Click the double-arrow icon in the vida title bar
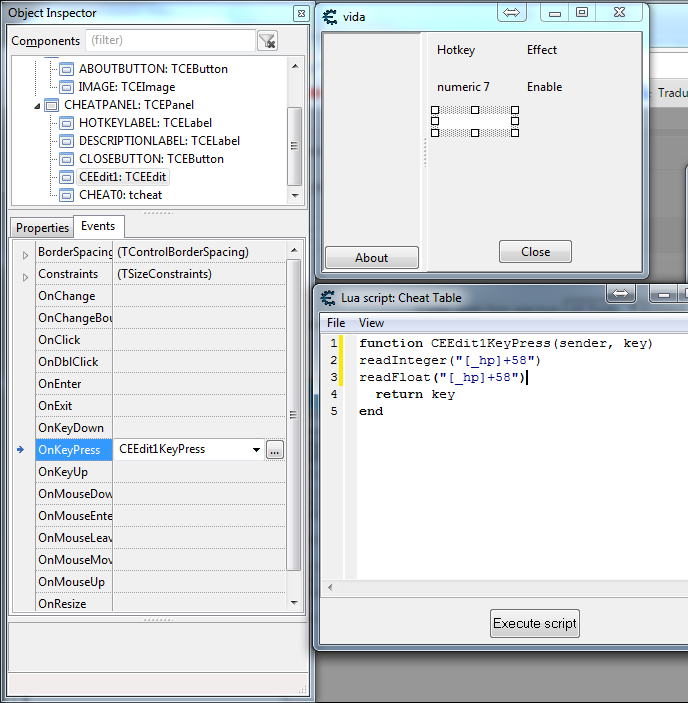The image size is (688, 703). pos(511,13)
